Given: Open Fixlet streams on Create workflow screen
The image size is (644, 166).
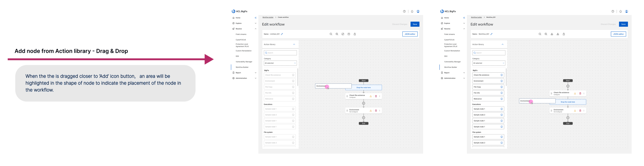Looking at the screenshot, I should 241,34.
